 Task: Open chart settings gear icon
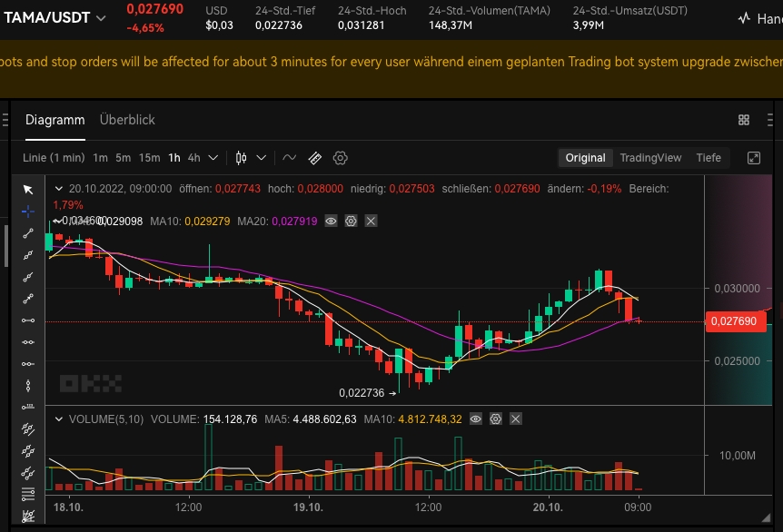(x=340, y=158)
